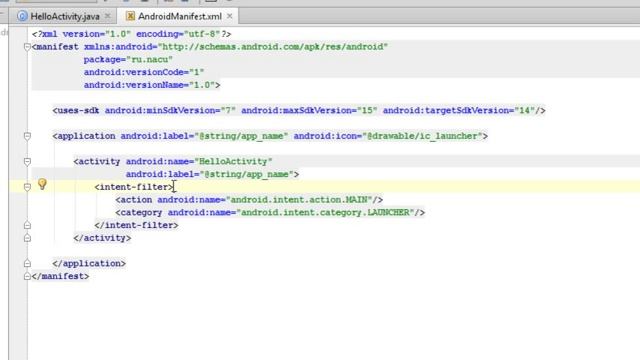Click the android:versionName="1.0" attribute
The image size is (640, 360).
149,85
